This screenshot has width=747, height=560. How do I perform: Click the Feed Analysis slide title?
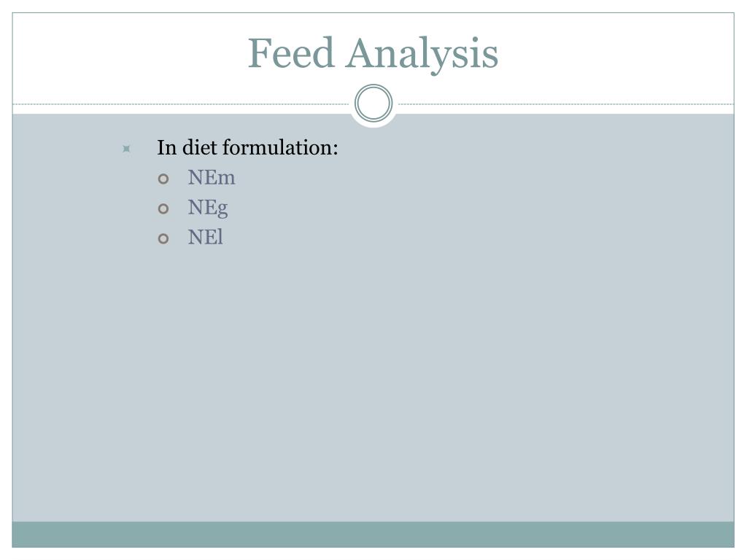tap(373, 53)
